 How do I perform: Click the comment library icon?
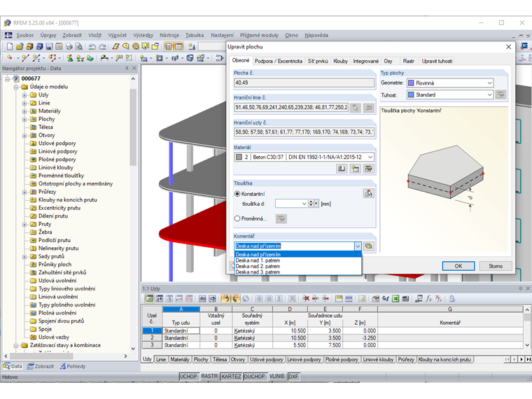click(x=369, y=246)
